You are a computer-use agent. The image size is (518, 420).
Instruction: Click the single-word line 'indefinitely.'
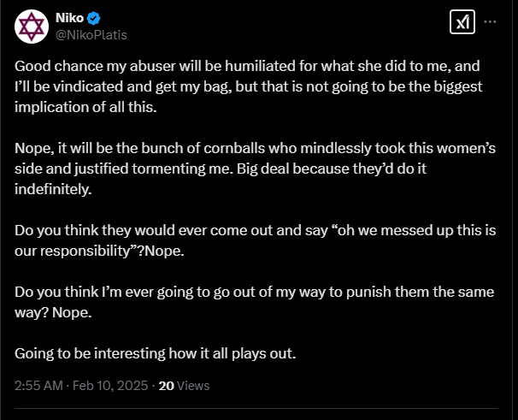(x=53, y=189)
